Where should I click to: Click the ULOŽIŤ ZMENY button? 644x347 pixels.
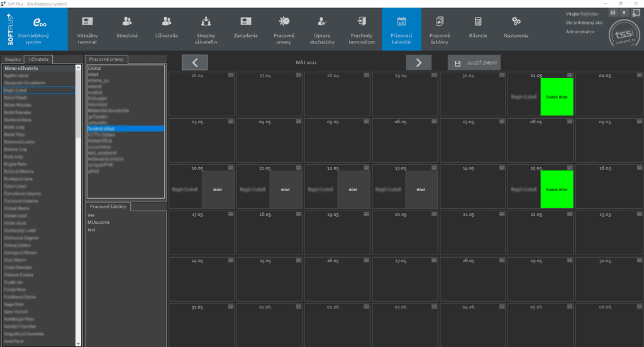[x=474, y=63]
